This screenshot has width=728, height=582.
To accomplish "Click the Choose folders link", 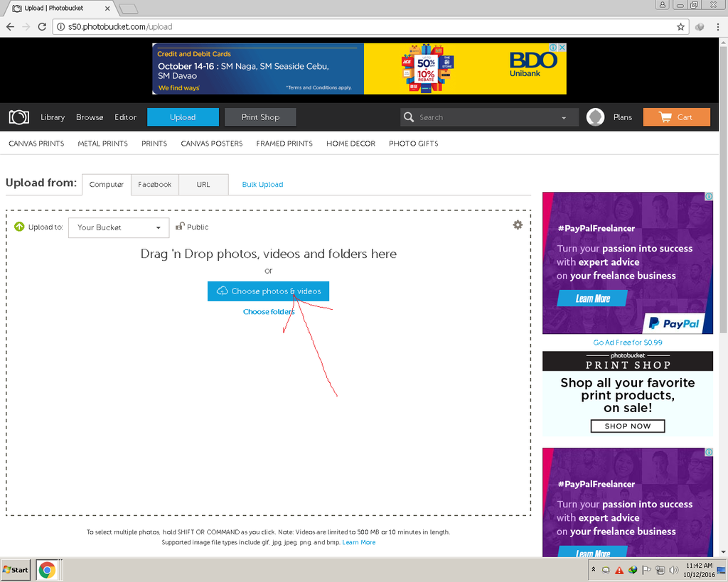I will pos(268,312).
